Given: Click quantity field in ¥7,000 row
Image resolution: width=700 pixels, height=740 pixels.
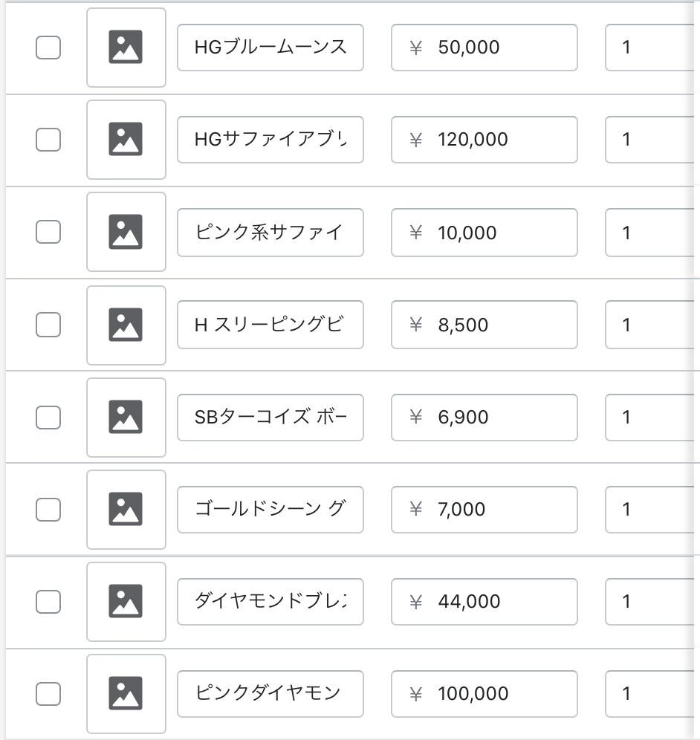Looking at the screenshot, I should [650, 509].
